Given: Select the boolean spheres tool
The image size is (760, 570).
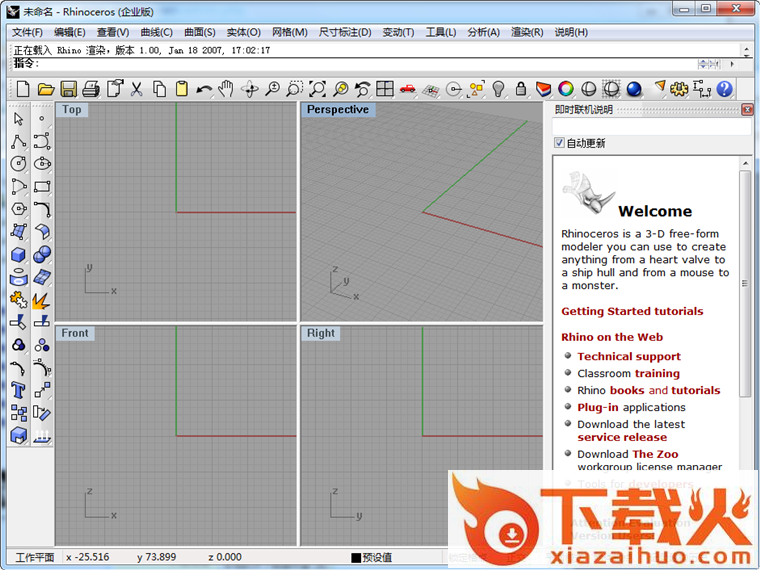Looking at the screenshot, I should pyautogui.click(x=42, y=254).
